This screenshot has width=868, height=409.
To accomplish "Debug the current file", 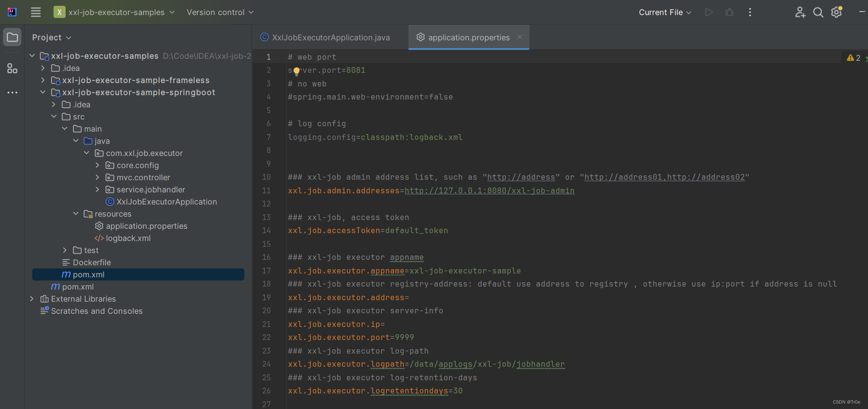I will click(x=729, y=12).
